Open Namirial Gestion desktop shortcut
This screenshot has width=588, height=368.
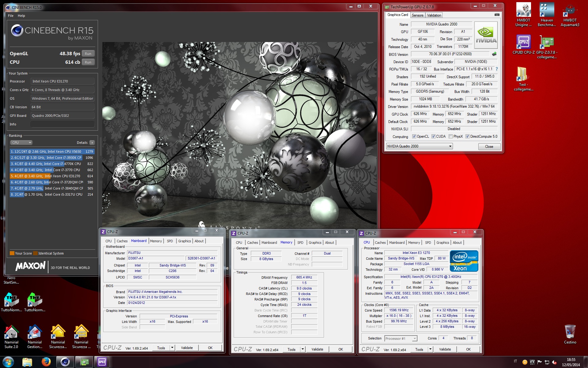(x=35, y=337)
